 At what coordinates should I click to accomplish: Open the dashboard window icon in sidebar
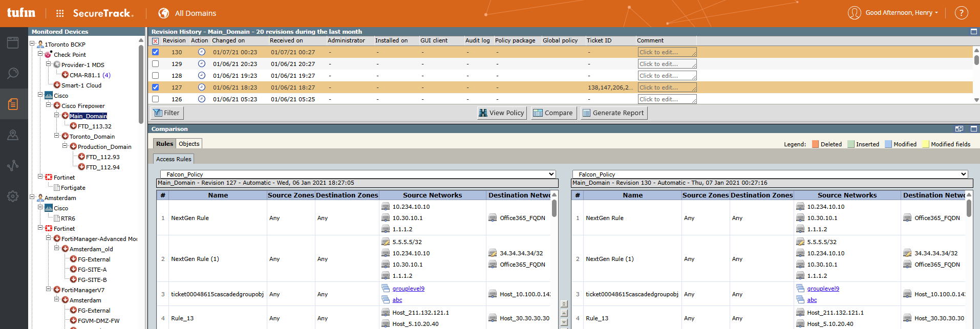pyautogui.click(x=13, y=42)
